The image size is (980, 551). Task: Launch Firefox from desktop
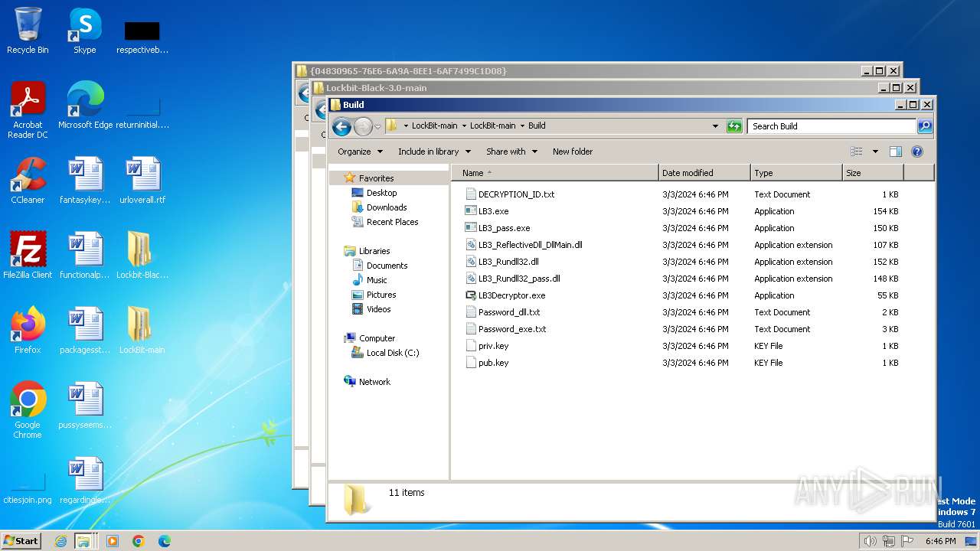pos(28,331)
